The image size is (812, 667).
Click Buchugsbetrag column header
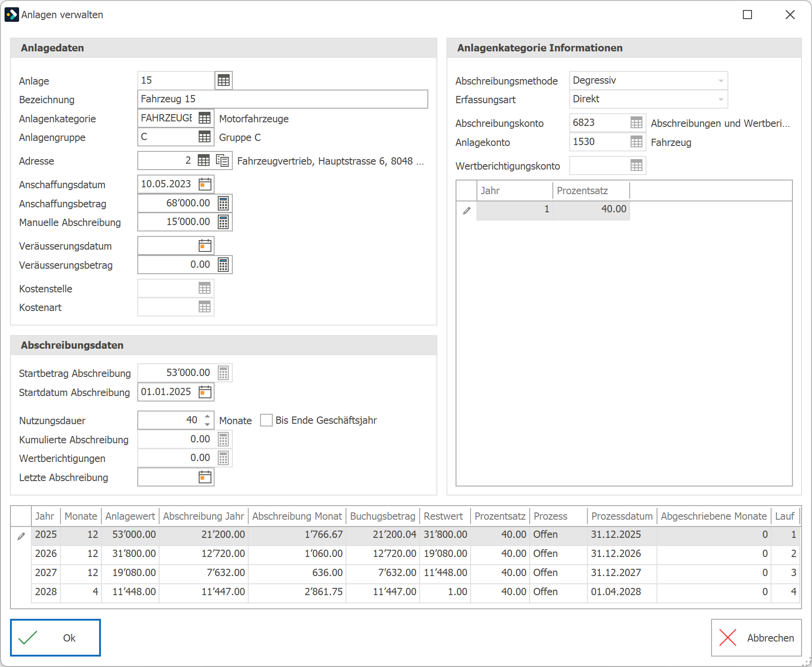382,516
